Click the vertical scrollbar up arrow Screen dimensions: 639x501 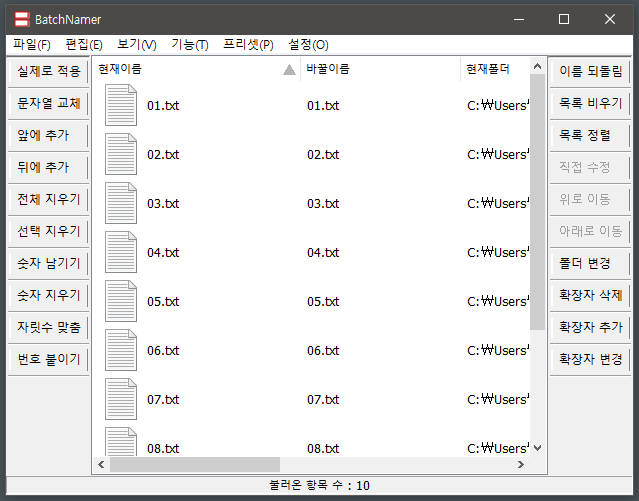pyautogui.click(x=538, y=66)
